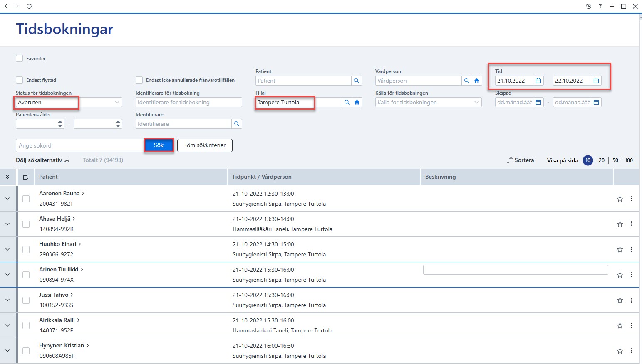Open more options for Aaronen Rauna row
This screenshot has width=642, height=364.
coord(631,199)
